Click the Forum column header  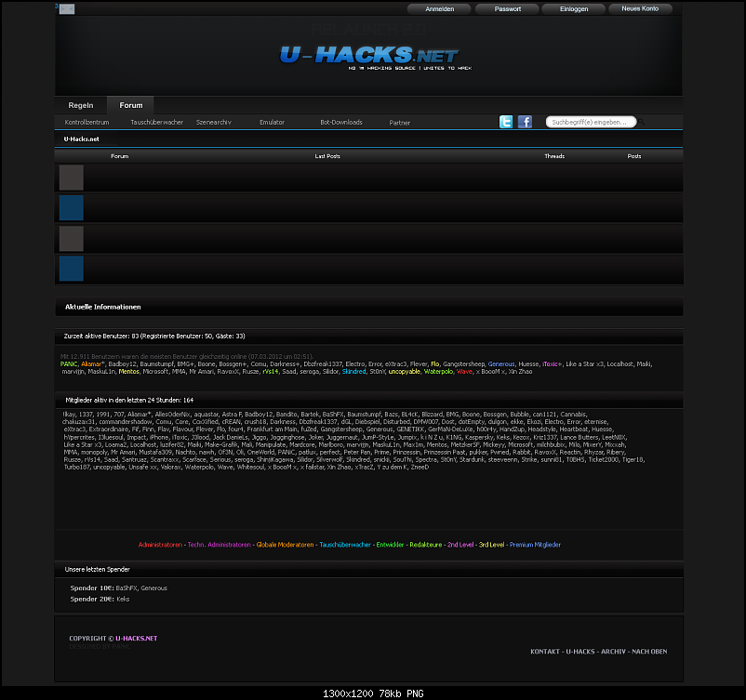[x=119, y=156]
